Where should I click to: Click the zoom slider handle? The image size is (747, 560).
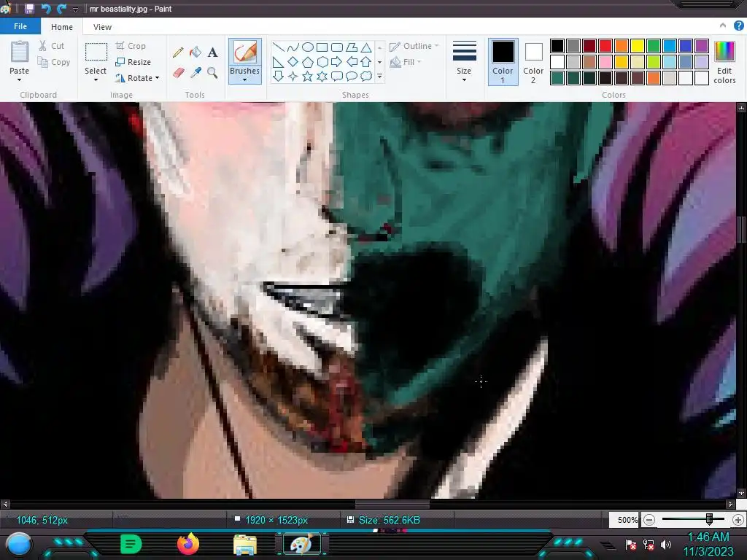coord(709,519)
